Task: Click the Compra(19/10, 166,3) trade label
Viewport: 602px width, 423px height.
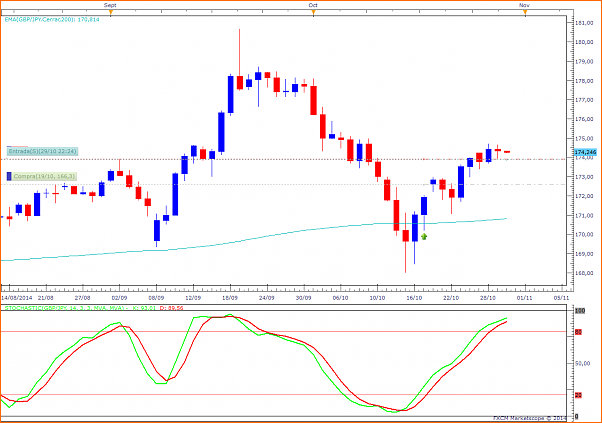Action: point(44,177)
